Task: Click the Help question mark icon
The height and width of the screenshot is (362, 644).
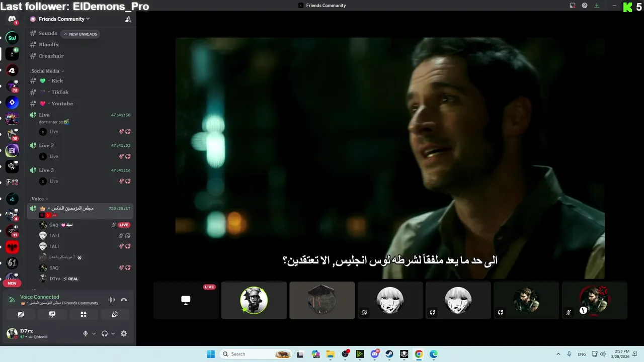Action: click(585, 6)
